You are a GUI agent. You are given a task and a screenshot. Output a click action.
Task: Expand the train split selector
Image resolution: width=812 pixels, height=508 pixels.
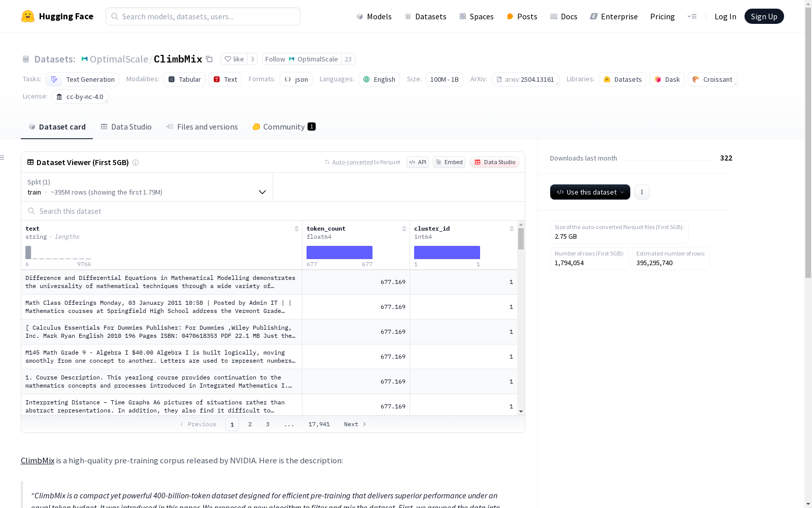pos(147,187)
